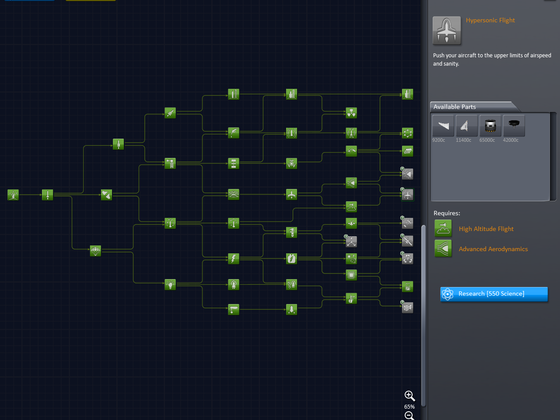Open the High Altitude Flight node in tree
Viewport: 560px width, 420px height.
click(x=351, y=206)
